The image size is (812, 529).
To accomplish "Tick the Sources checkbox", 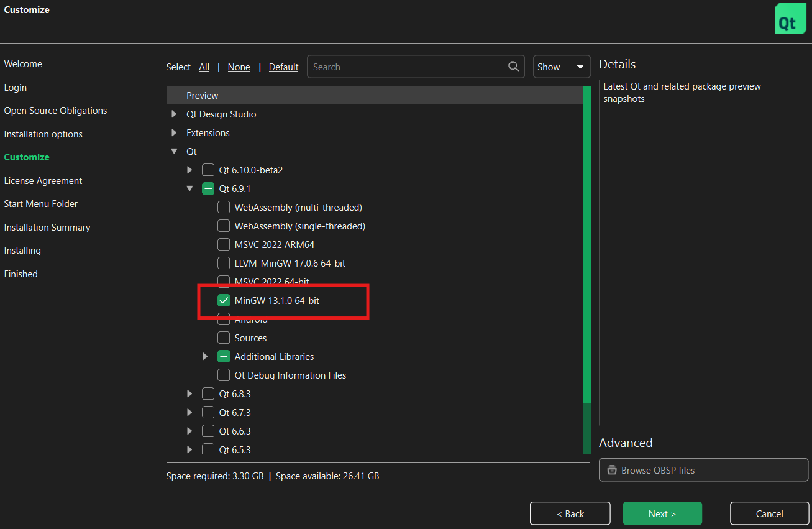I will click(x=224, y=338).
